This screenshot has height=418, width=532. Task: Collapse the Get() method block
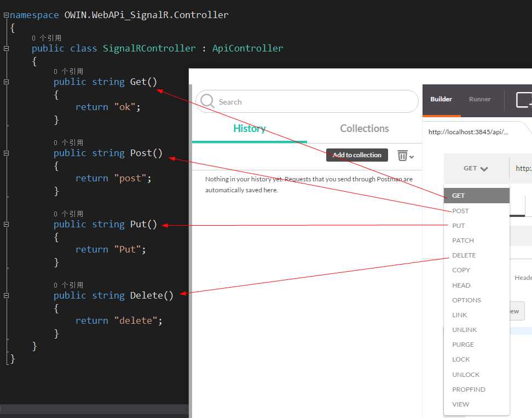point(6,82)
